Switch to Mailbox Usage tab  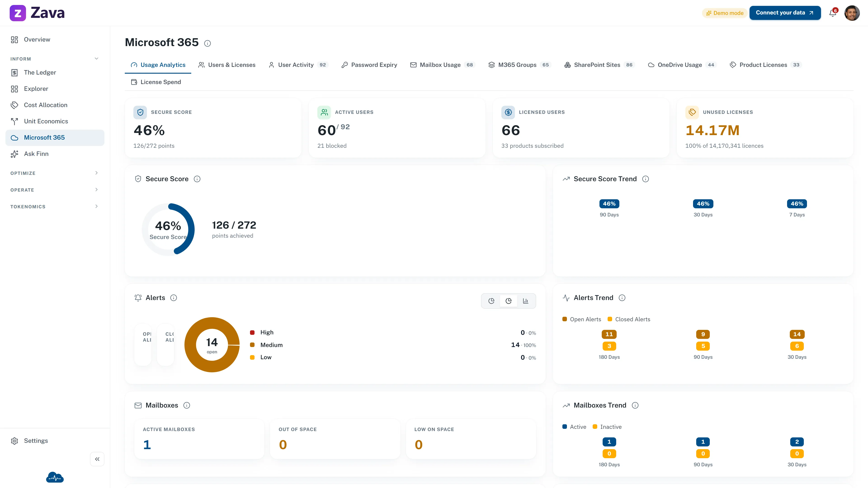tap(443, 65)
